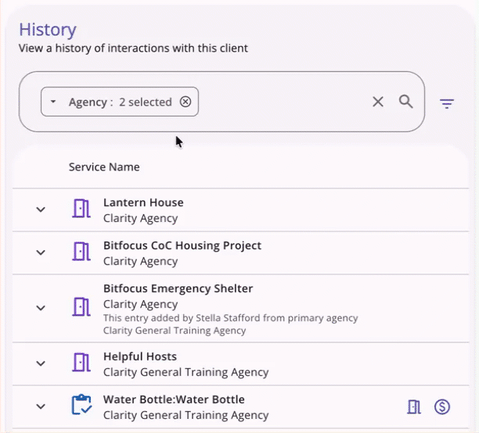Click the Water Bottle clipboard check icon
The width and height of the screenshot is (479, 433).
(x=82, y=405)
